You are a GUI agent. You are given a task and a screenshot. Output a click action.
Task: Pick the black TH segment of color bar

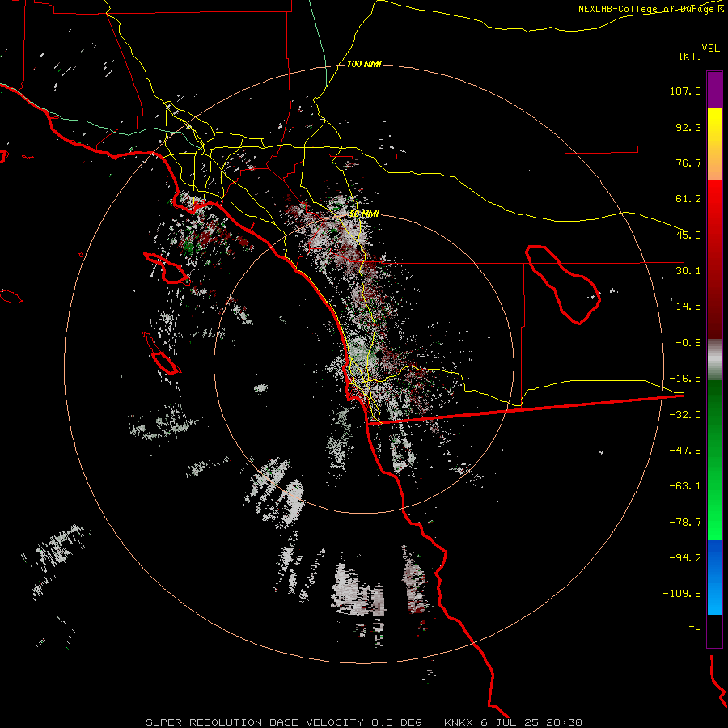pos(714,631)
